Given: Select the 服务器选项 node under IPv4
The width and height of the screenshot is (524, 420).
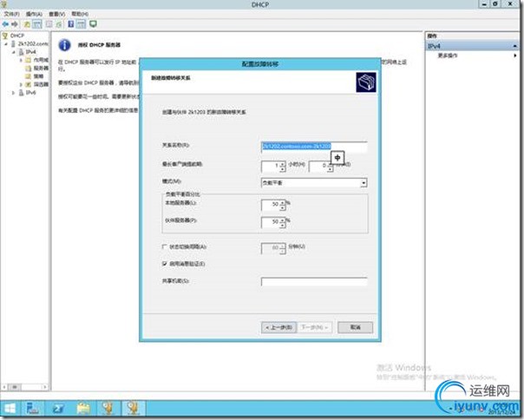Looking at the screenshot, I should pyautogui.click(x=37, y=69).
